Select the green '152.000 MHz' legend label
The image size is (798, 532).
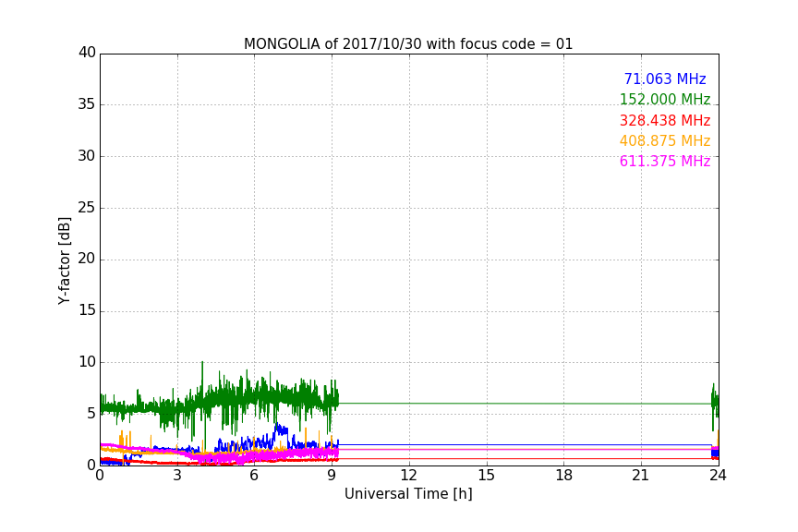click(665, 99)
